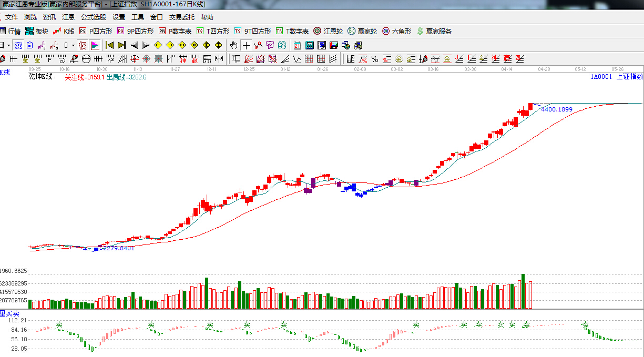
Task: Click the 行情 (quotes) toolbar icon
Action: [x=11, y=31]
